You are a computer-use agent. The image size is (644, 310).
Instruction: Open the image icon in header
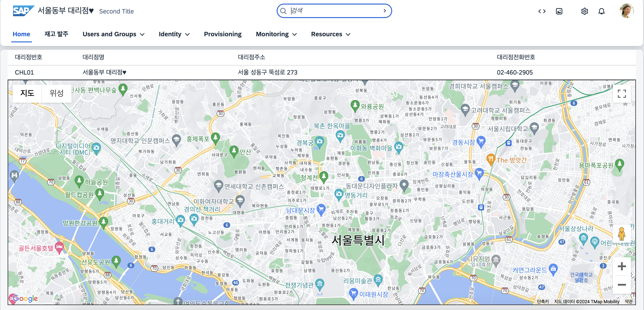(559, 11)
